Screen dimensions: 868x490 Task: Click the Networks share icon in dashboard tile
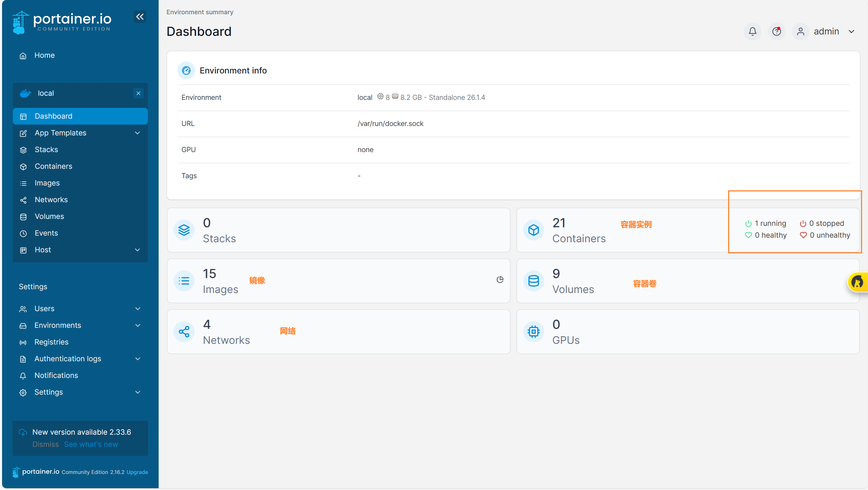point(184,332)
